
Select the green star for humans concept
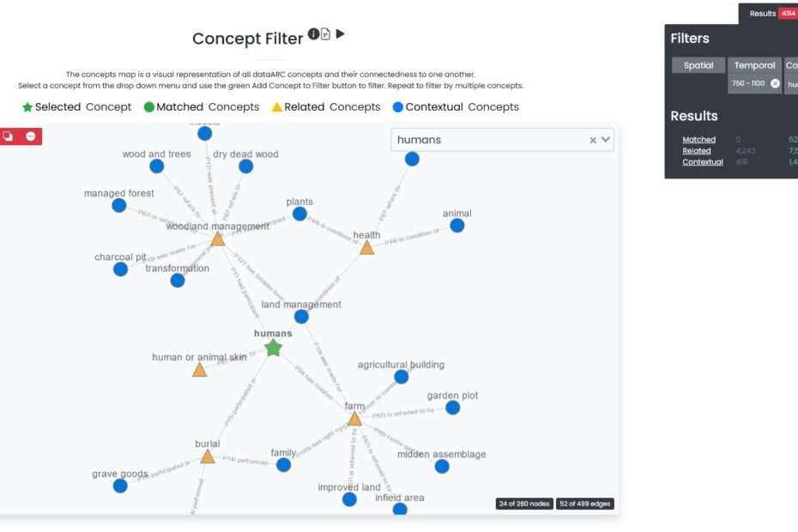(273, 348)
